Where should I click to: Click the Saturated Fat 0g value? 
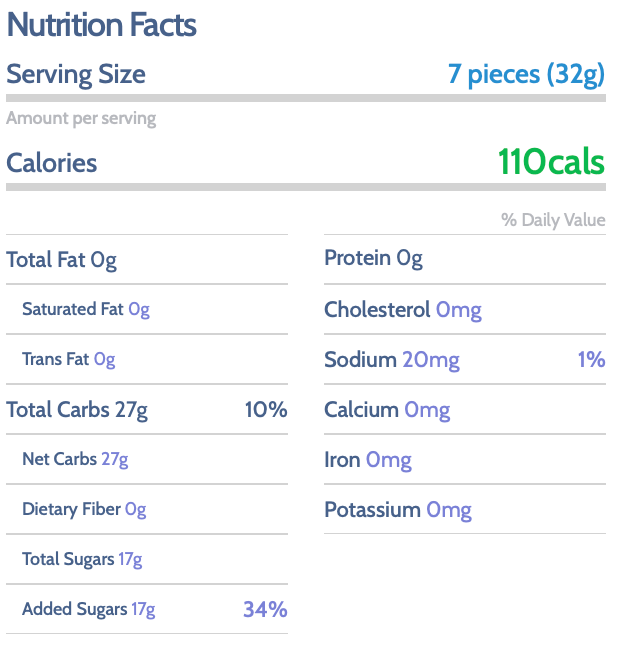coord(139,309)
